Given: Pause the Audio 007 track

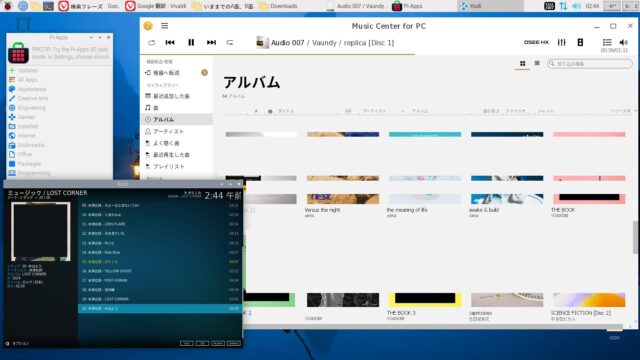Looking at the screenshot, I should pyautogui.click(x=191, y=42).
